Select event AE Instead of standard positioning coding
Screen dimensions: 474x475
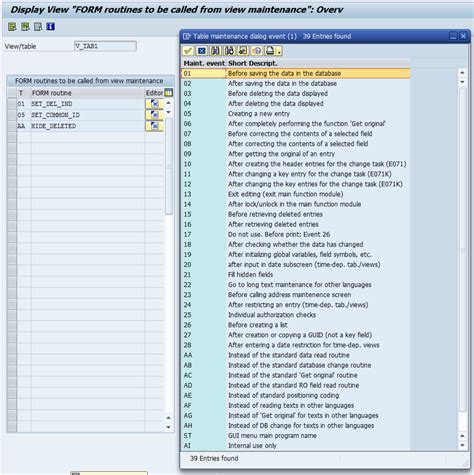pos(296,395)
